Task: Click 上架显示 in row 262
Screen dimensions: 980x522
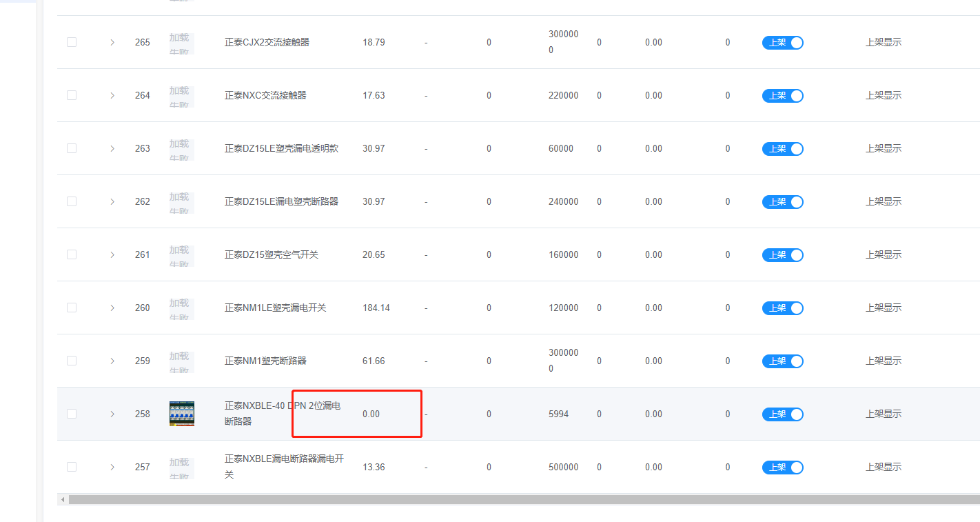Action: pyautogui.click(x=884, y=201)
